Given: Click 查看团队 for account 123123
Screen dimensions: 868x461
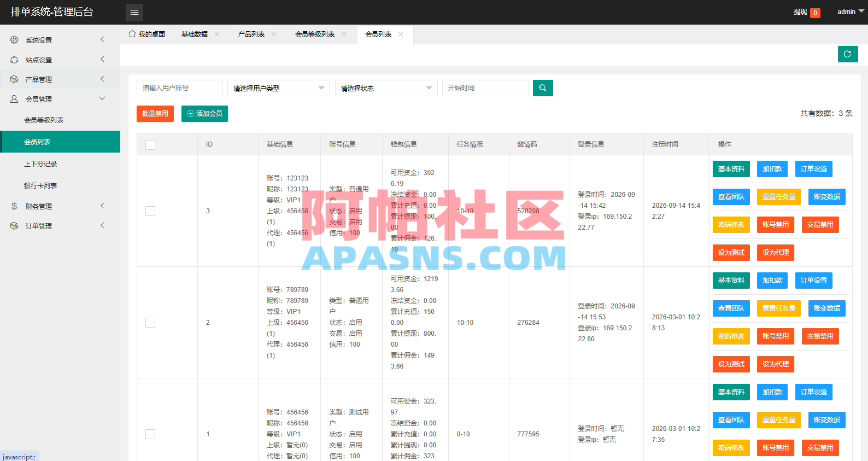Looking at the screenshot, I should click(731, 197).
